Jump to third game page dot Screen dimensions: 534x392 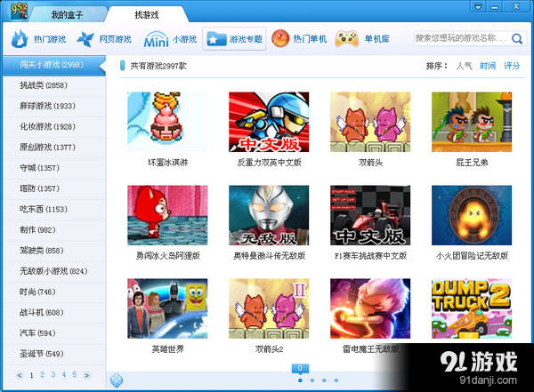pyautogui.click(x=324, y=380)
